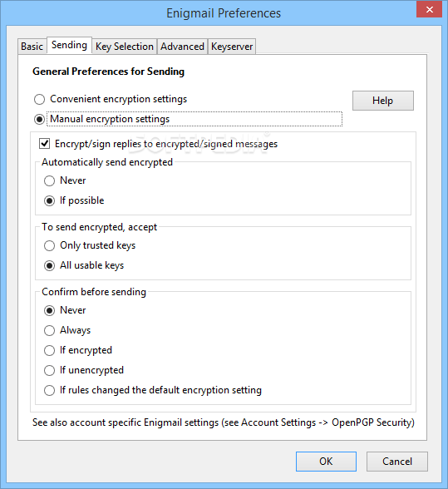
Task: Select the Sending tab
Action: point(69,45)
